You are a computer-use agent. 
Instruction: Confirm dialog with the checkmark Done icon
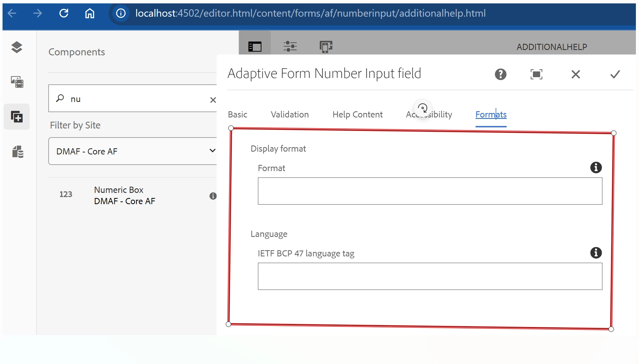point(615,74)
